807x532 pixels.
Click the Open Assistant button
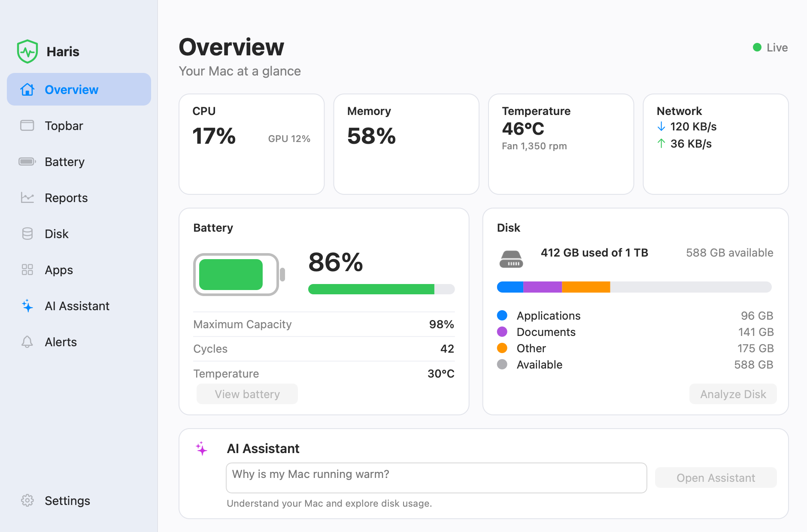(716, 478)
